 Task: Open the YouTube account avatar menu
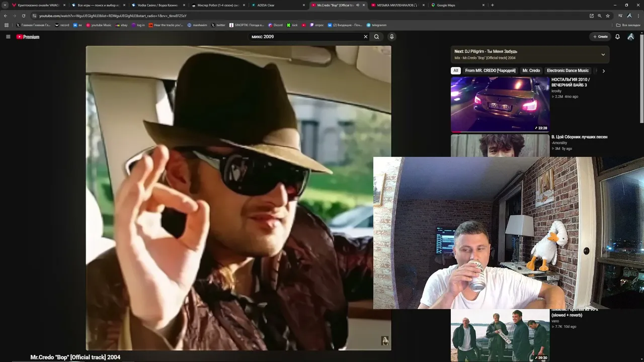click(630, 37)
